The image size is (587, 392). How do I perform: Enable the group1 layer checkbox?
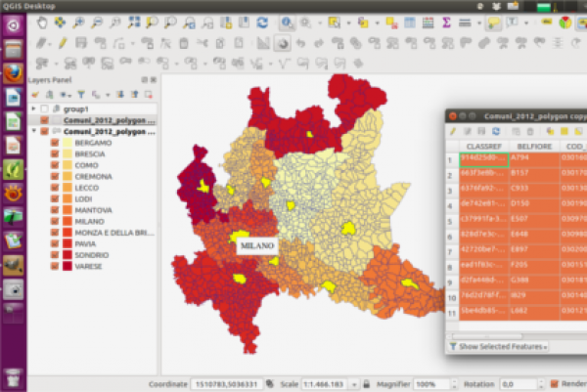(44, 109)
